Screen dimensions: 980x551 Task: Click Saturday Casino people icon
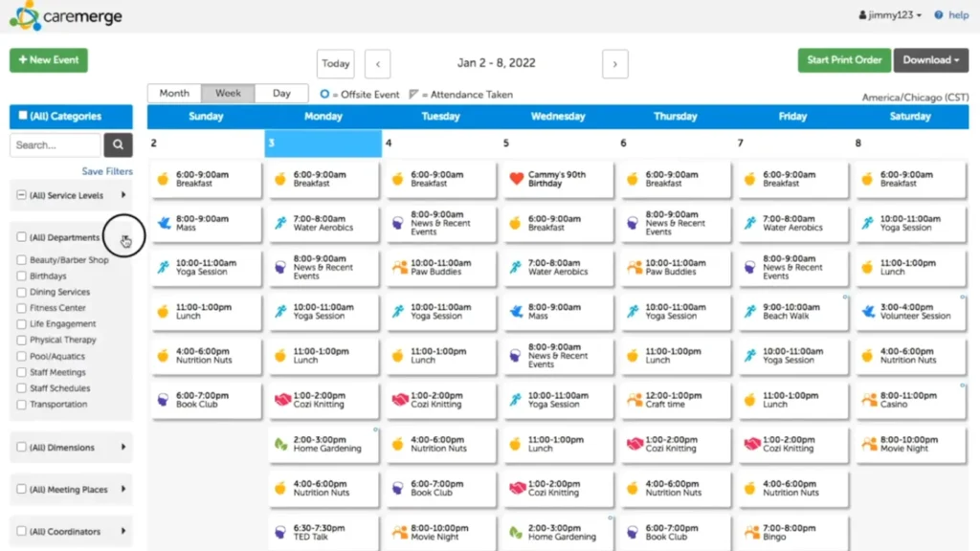coord(869,400)
